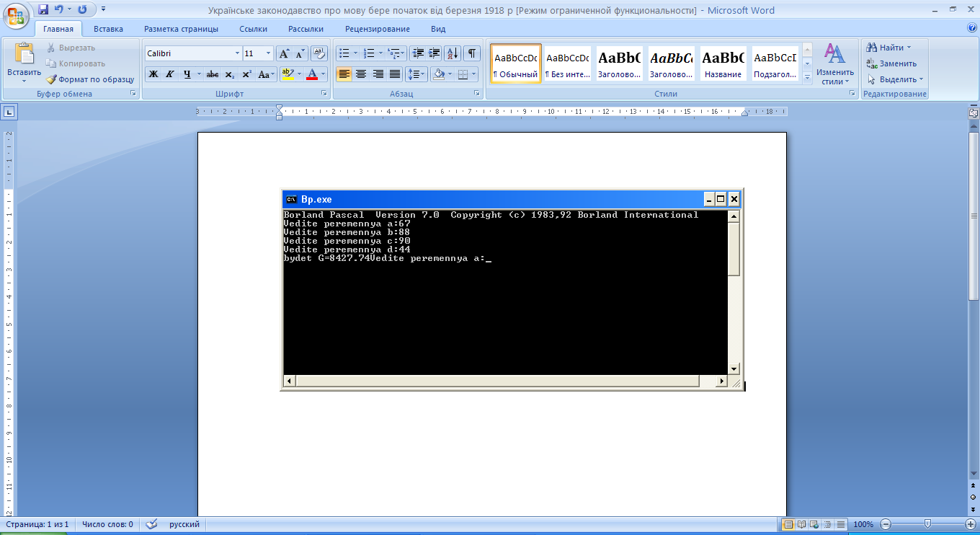Open Шрифт dialog launcher
The width and height of the screenshot is (980, 535).
(324, 94)
